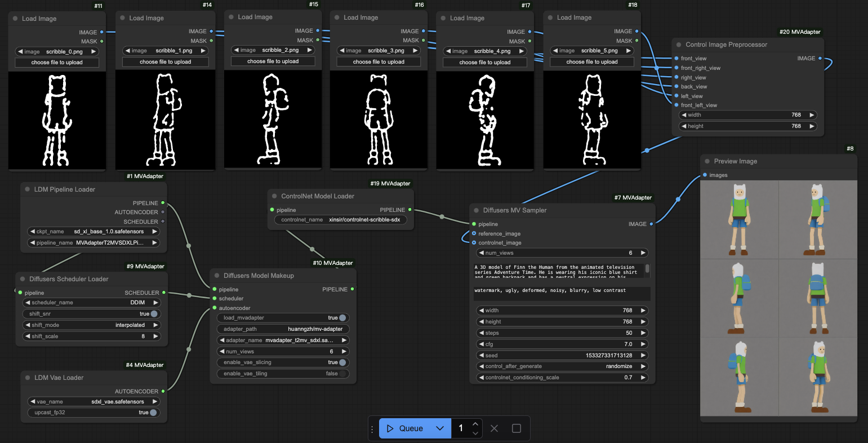Screen dimensions: 868x443
Task: Click adapter_path huanngzh/mv-adapter field
Action: pos(283,329)
